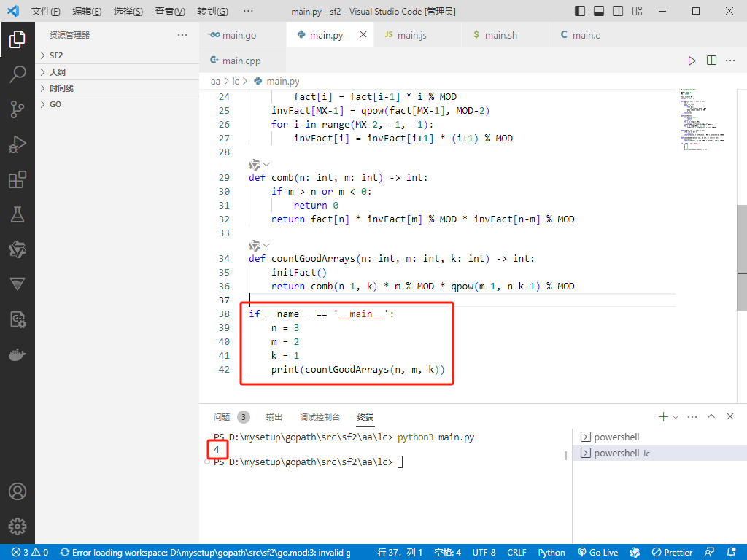Click the indentation setting 空格: 4
This screenshot has width=747, height=560.
point(447,553)
